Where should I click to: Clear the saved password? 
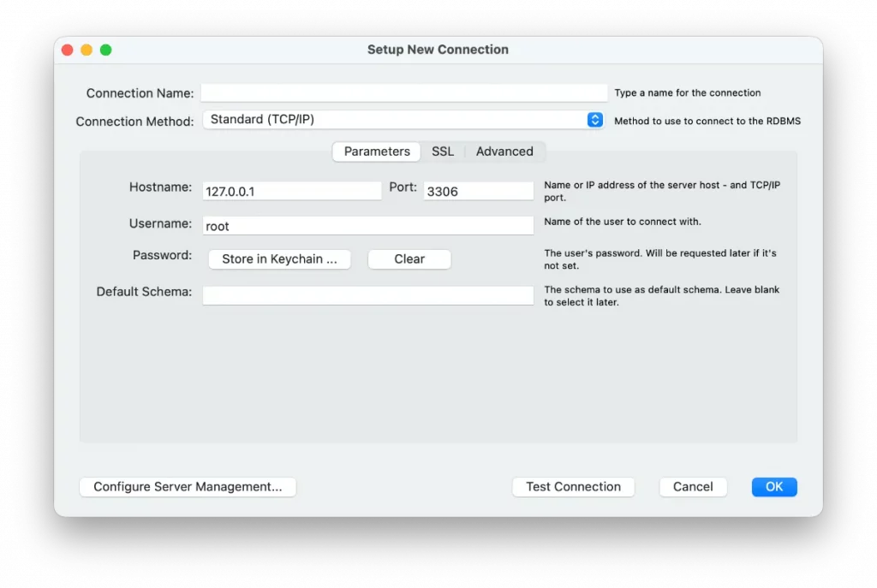(409, 258)
